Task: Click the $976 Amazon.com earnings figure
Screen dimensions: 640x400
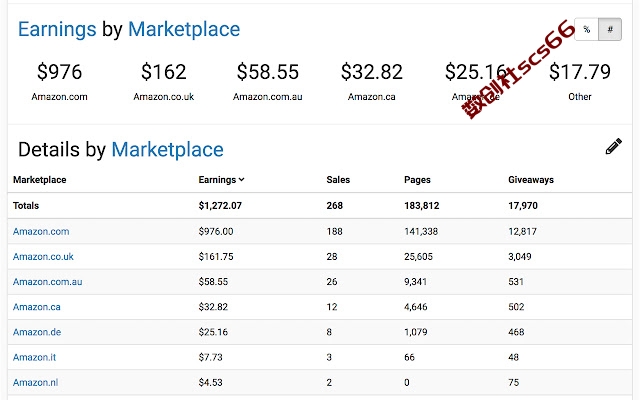Action: click(60, 72)
